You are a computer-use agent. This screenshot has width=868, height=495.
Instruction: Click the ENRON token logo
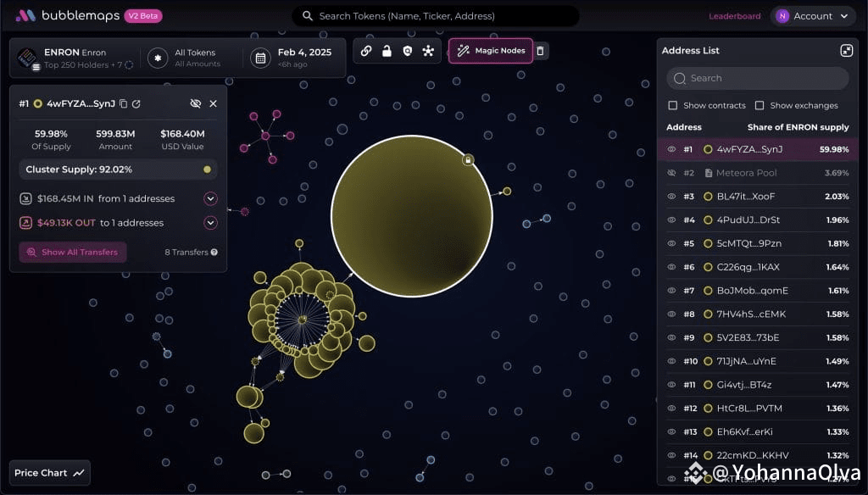26,58
